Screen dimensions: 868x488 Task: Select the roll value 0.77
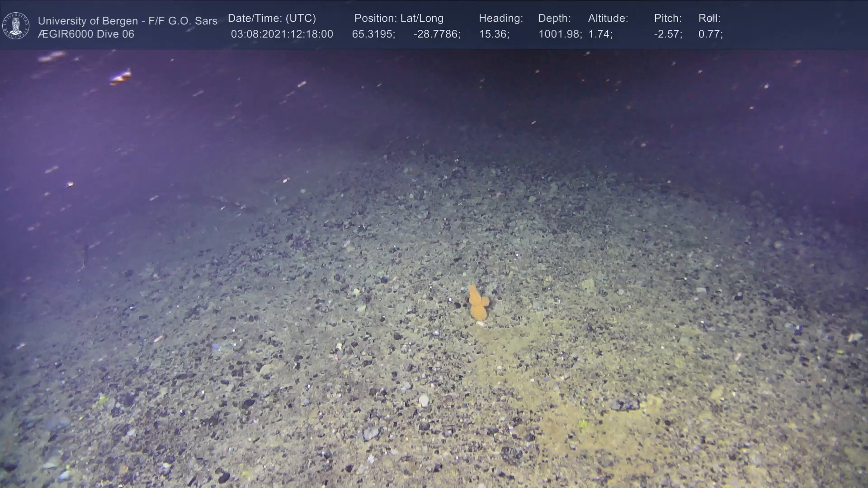pos(710,34)
